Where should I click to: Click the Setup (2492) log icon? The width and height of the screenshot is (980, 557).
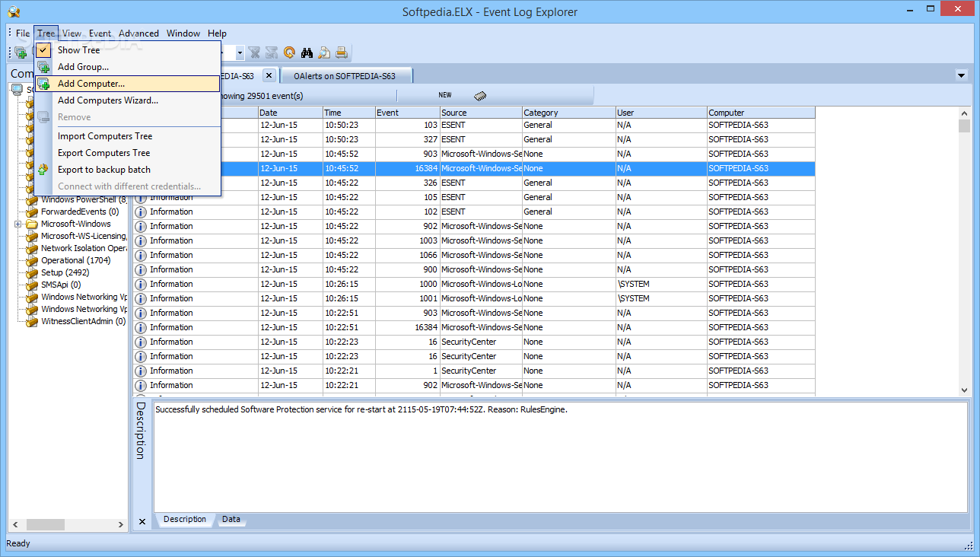point(31,273)
